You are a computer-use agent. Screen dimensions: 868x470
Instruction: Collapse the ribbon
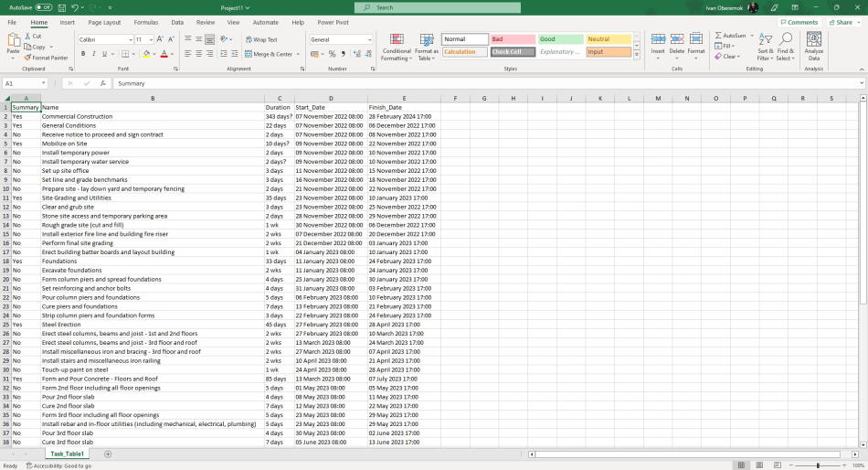862,69
